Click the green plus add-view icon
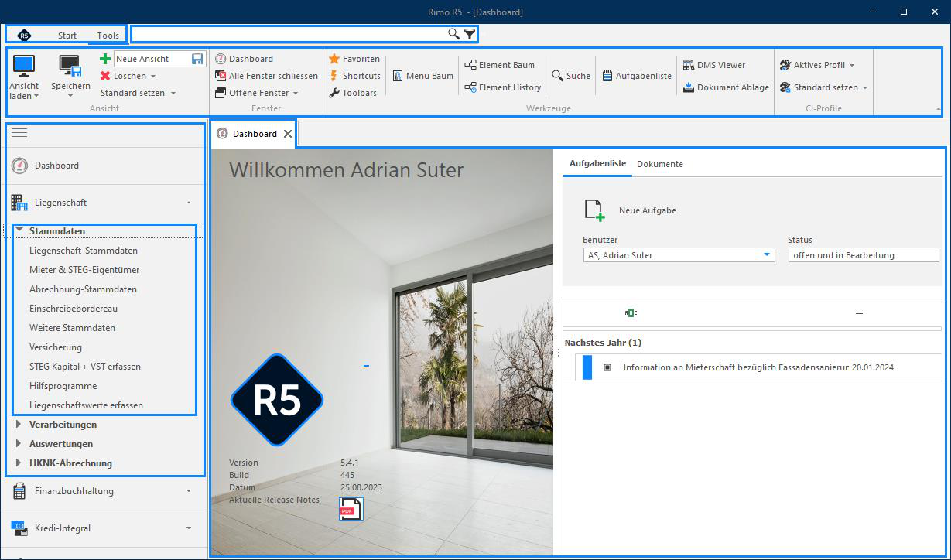 click(x=105, y=59)
